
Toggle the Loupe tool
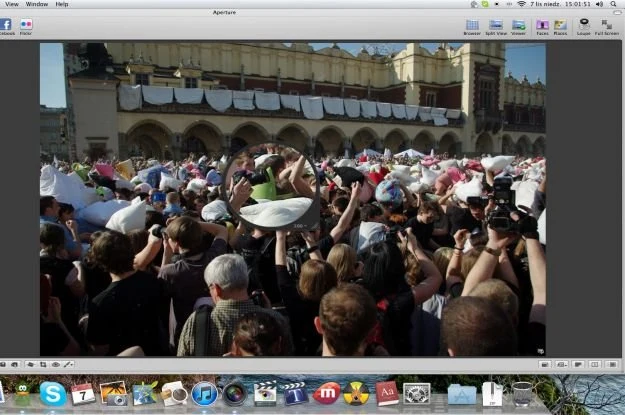583,25
